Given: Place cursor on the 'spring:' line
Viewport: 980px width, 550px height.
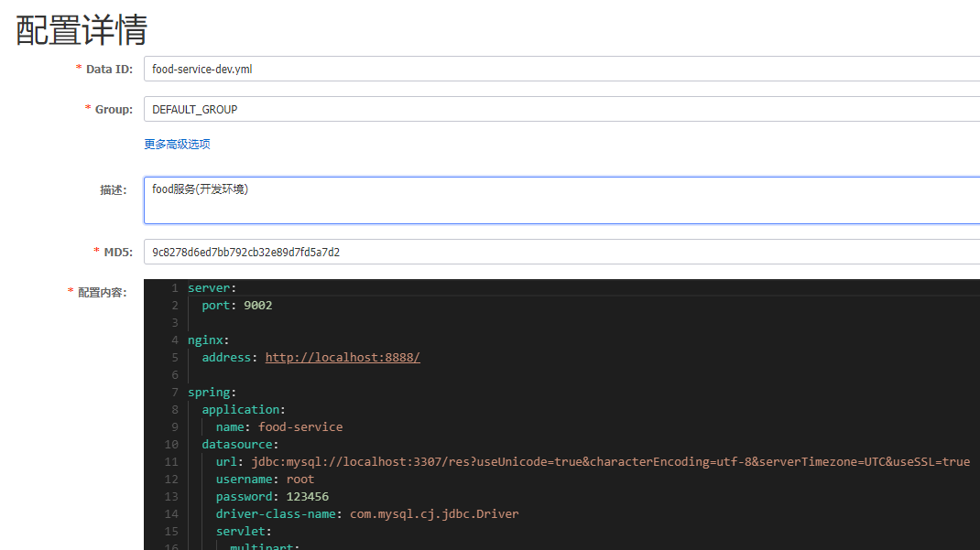Looking at the screenshot, I should [x=212, y=393].
